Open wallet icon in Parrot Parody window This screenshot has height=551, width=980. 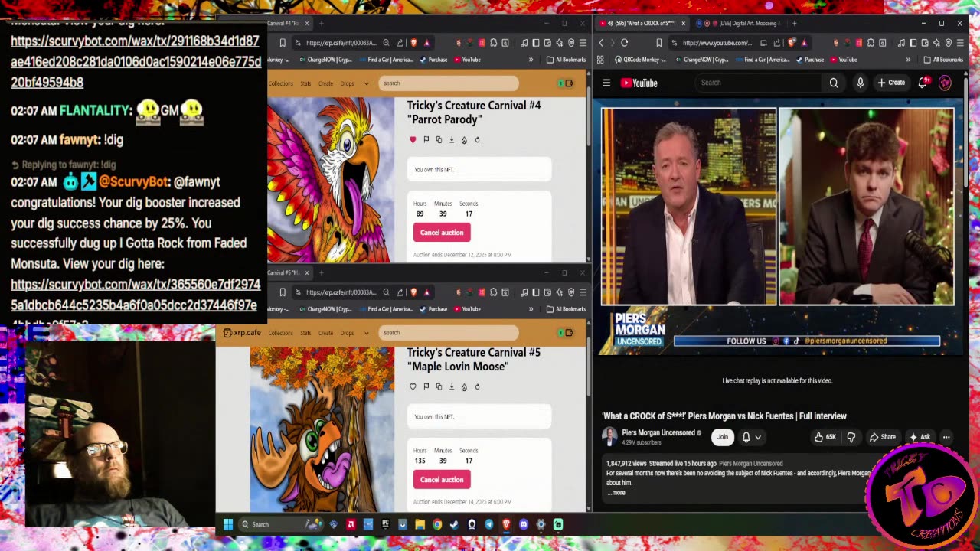click(x=568, y=83)
